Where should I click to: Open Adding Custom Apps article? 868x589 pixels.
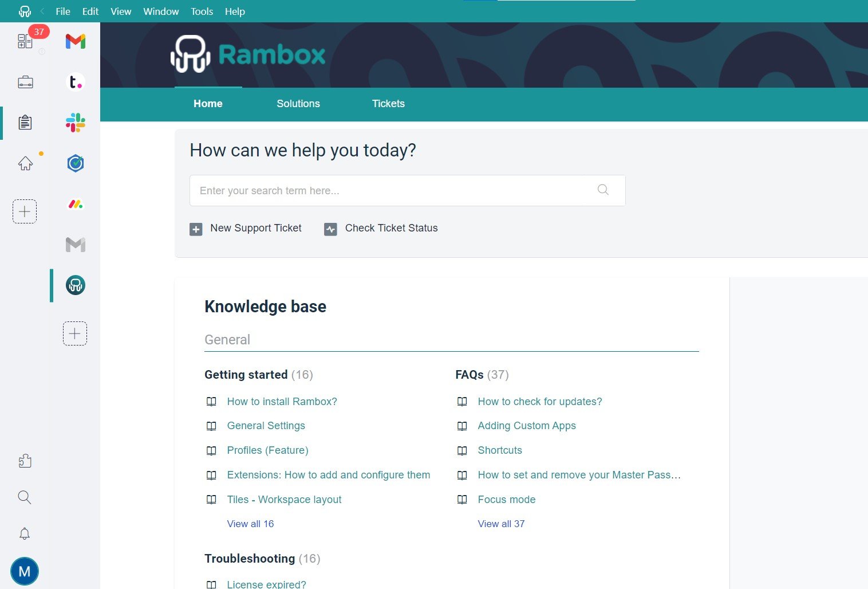527,426
